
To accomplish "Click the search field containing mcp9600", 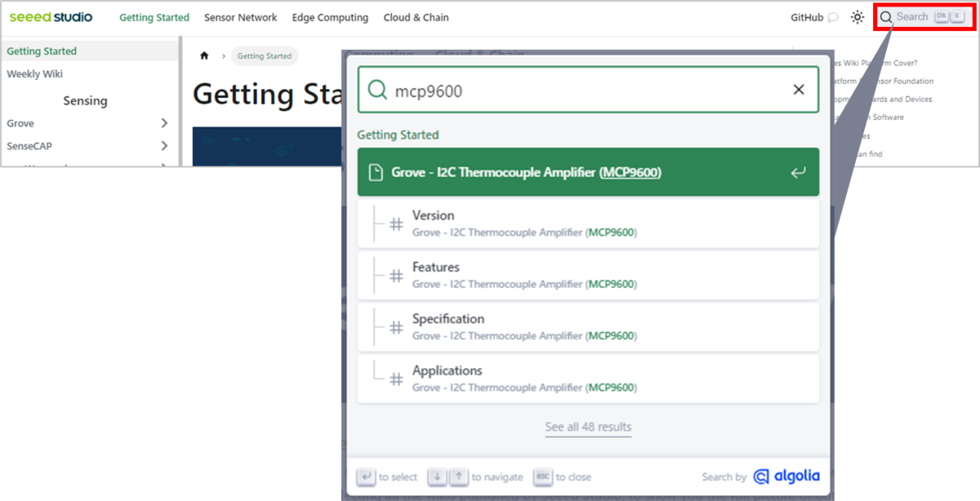I will coord(588,90).
